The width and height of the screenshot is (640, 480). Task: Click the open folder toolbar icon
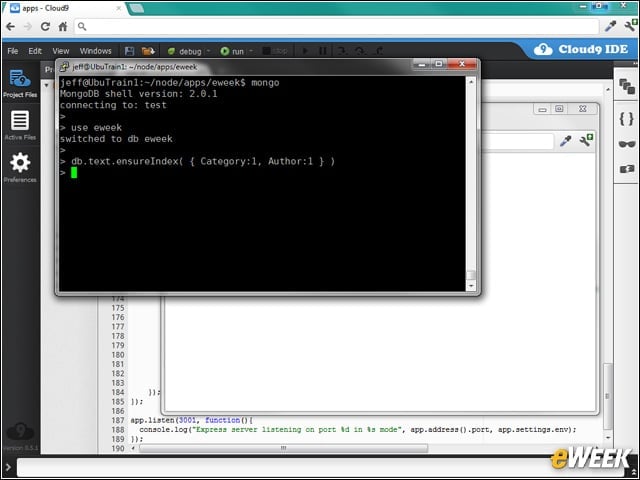coord(148,51)
